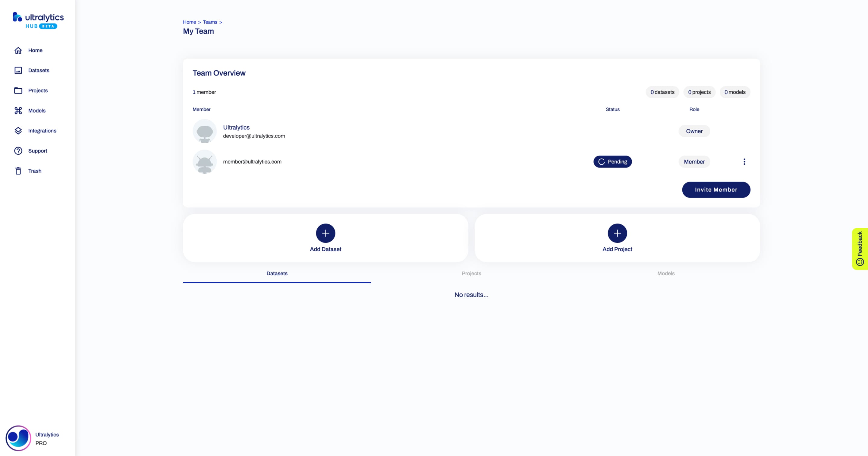Select the Projects tab below team overview
868x456 pixels.
[x=471, y=273]
